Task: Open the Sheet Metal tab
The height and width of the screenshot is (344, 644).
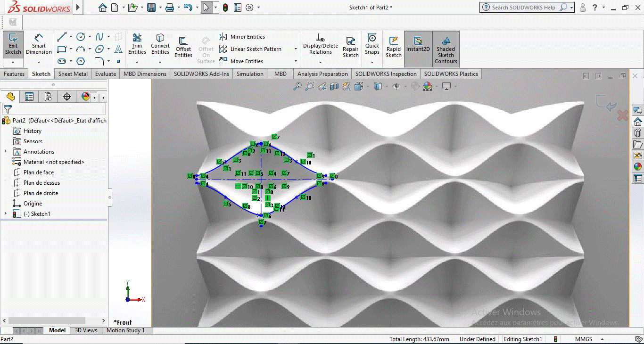Action: click(73, 74)
